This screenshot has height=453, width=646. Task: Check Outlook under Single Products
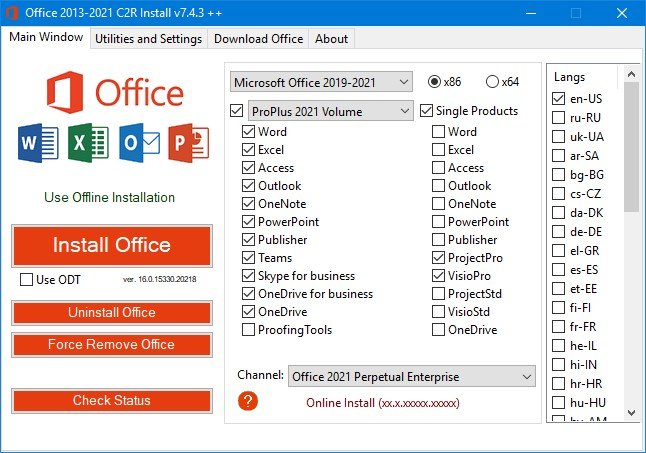pyautogui.click(x=438, y=186)
